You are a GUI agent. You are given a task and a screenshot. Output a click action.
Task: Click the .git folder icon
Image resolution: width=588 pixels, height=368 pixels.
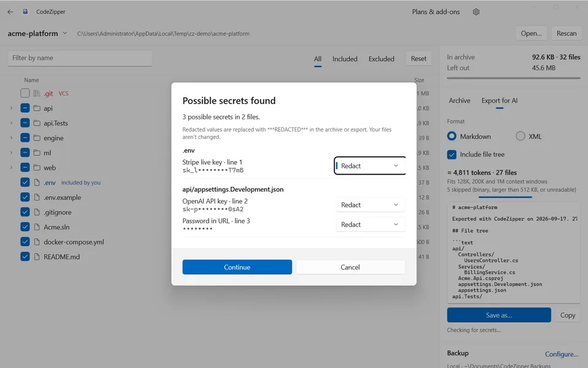(37, 93)
